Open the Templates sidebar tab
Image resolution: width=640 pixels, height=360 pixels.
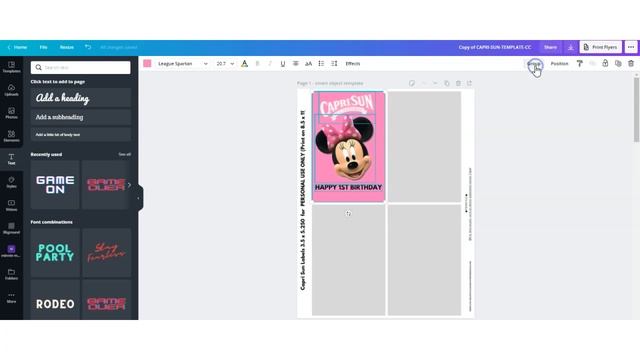pos(11,67)
